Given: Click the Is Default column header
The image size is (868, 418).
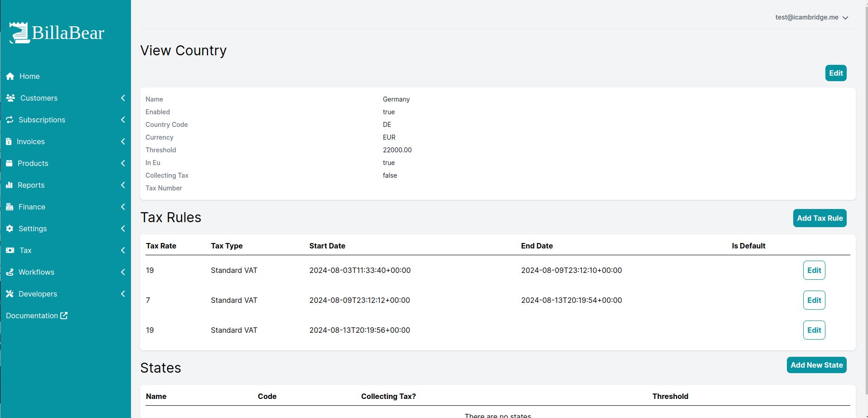Looking at the screenshot, I should point(748,246).
